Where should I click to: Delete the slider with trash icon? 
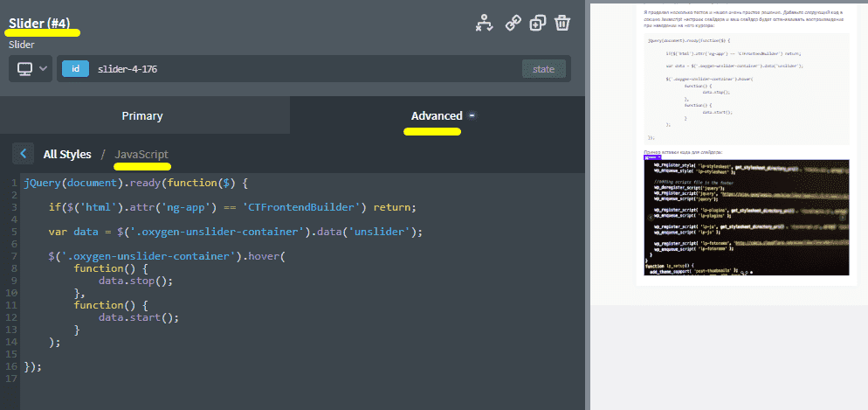tap(563, 23)
